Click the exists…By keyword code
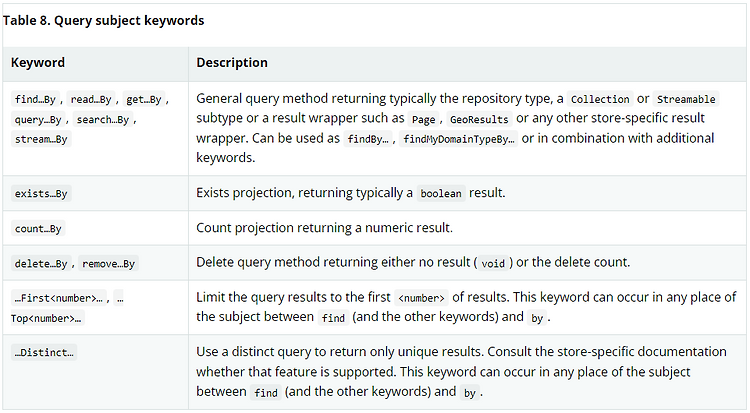 [41, 194]
